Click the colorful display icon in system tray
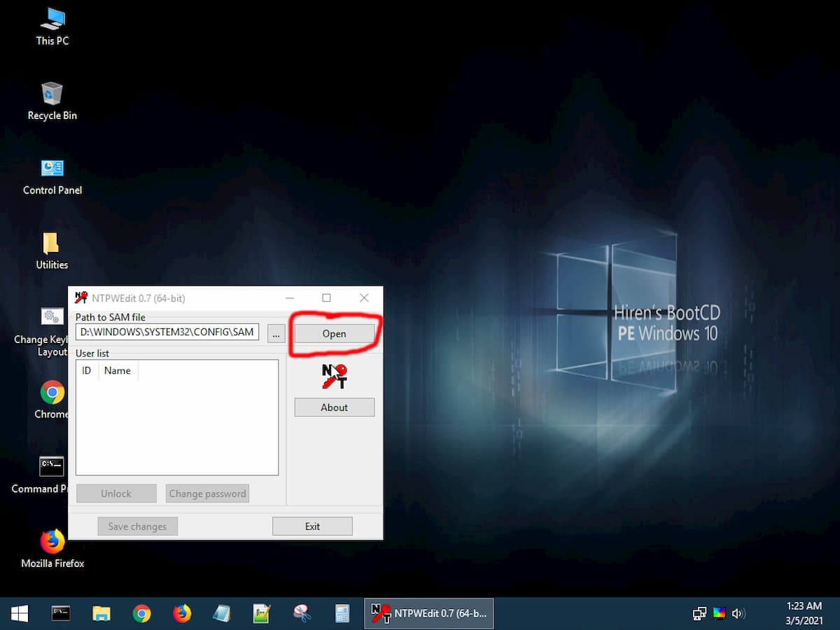Screen dimensions: 840x630 tap(719, 614)
